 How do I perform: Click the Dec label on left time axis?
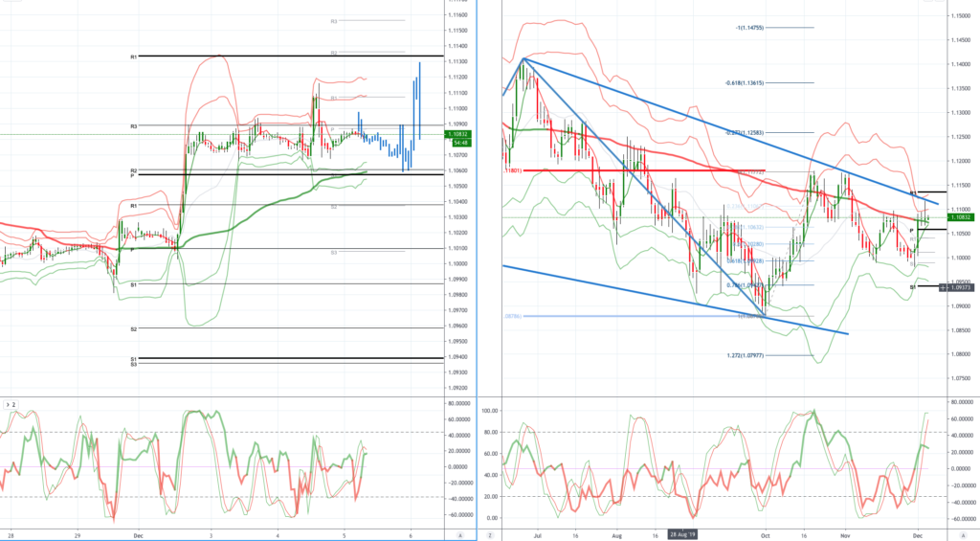click(x=138, y=536)
